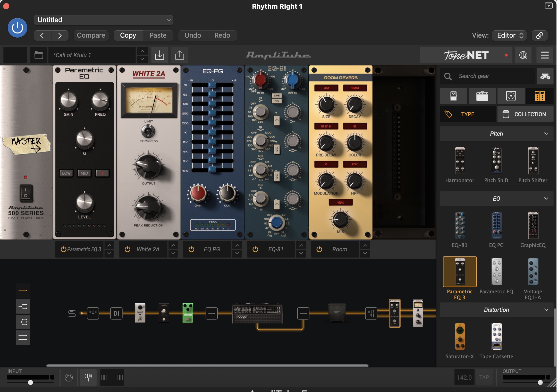Move White 2A slot up
The image size is (557, 392).
(173, 245)
